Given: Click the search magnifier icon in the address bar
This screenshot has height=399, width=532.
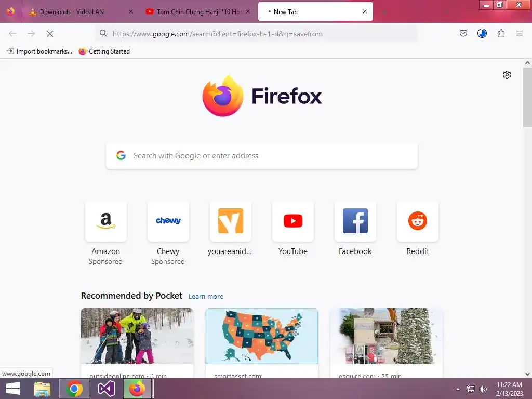Looking at the screenshot, I should 103,33.
